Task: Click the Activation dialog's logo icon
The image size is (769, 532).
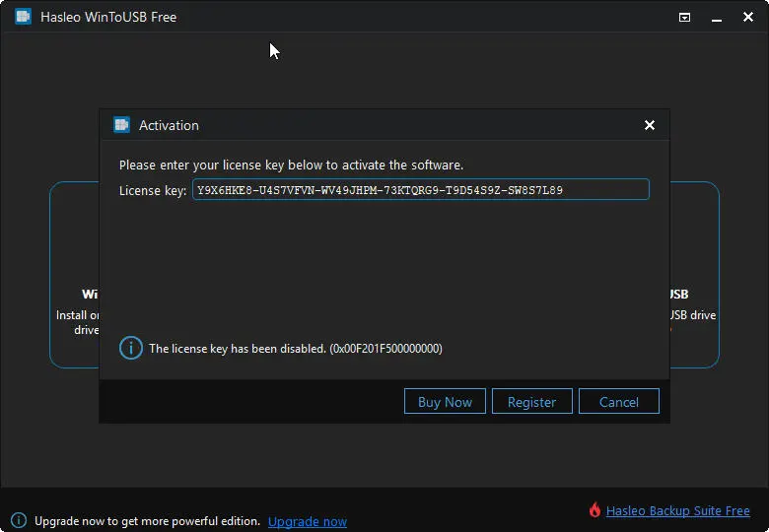Action: pyautogui.click(x=121, y=125)
